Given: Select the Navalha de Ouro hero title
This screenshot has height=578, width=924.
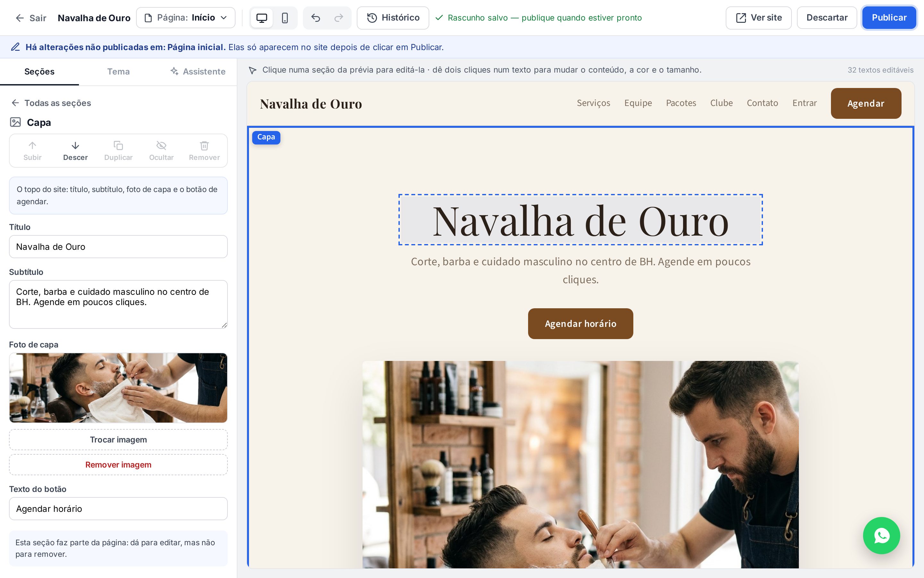Looking at the screenshot, I should coord(580,220).
